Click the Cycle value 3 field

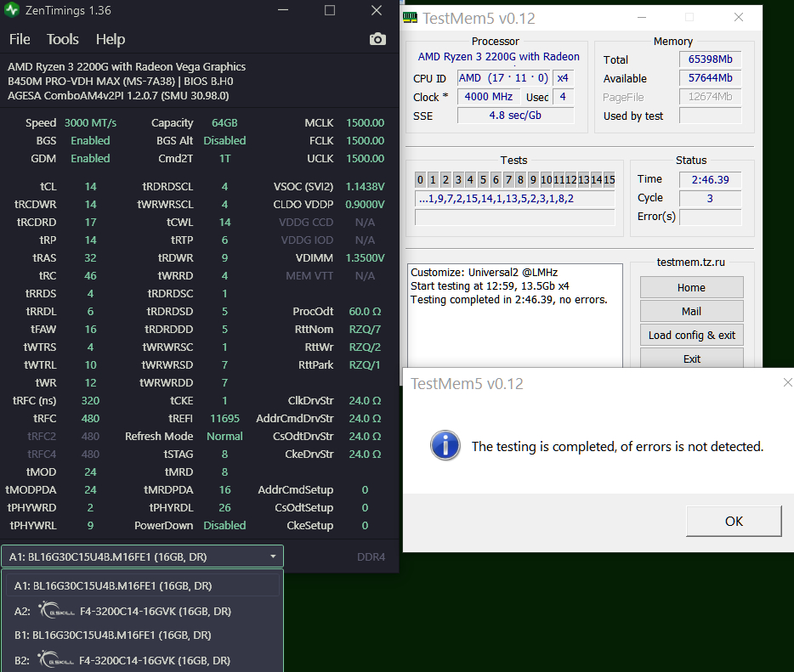(710, 198)
